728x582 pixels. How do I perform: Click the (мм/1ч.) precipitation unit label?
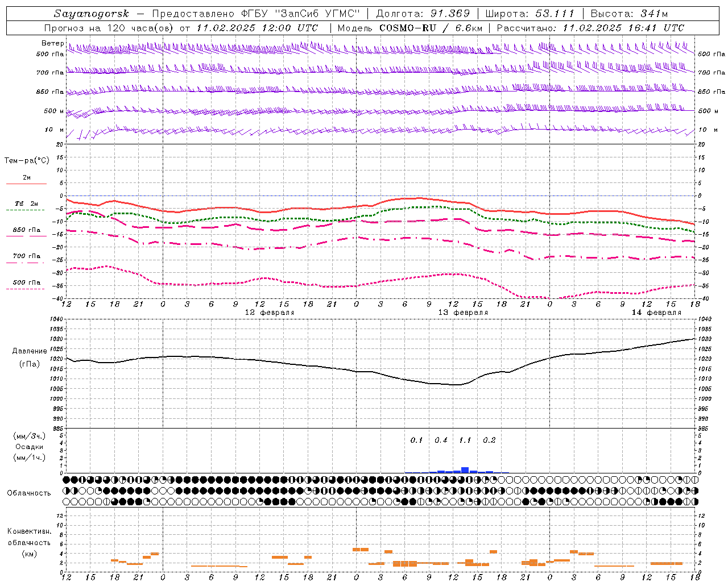[30, 458]
